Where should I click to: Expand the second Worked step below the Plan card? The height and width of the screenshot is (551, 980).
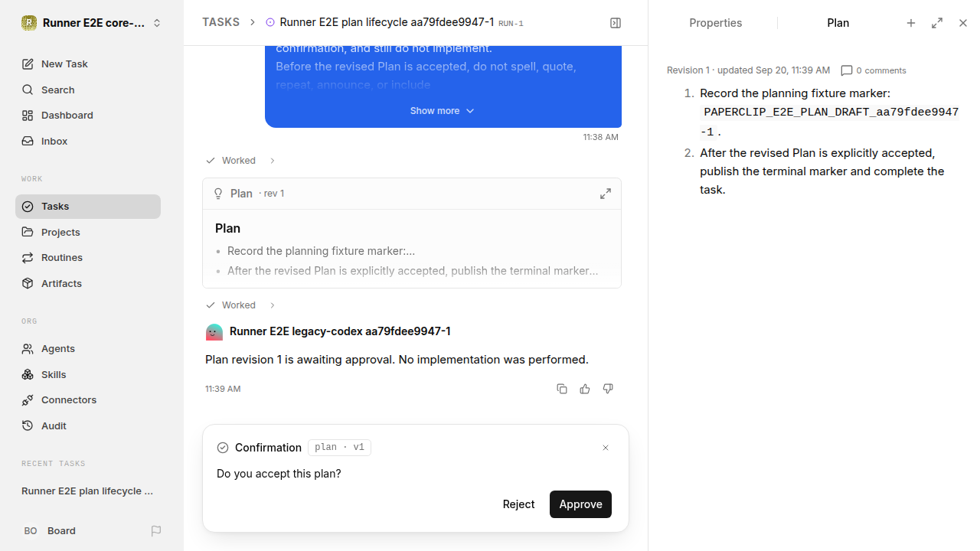pos(240,305)
